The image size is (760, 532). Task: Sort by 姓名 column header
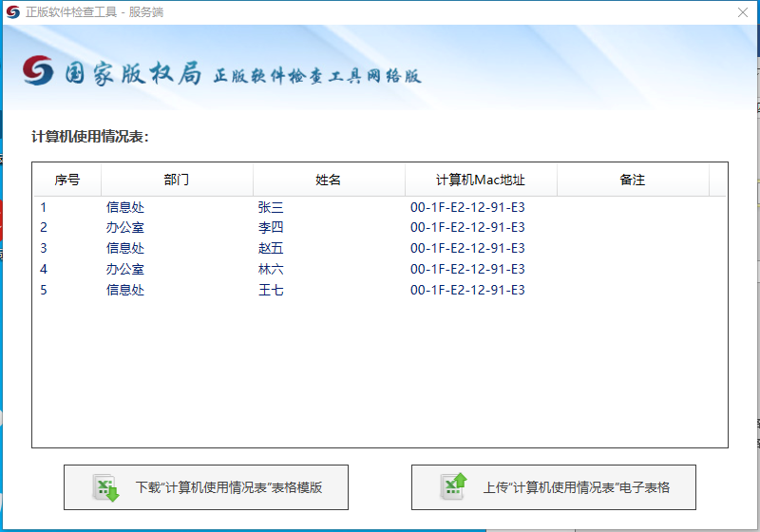coord(329,180)
